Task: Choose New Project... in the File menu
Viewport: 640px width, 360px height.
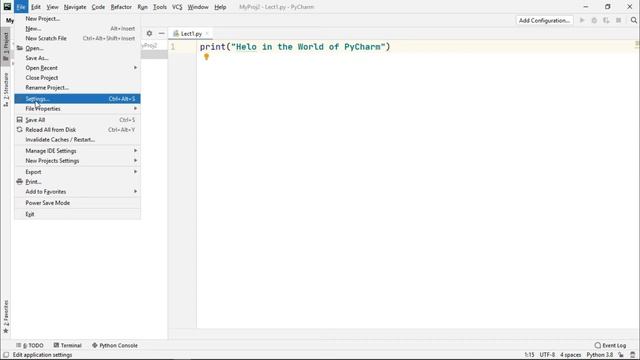Action: [x=78, y=19]
